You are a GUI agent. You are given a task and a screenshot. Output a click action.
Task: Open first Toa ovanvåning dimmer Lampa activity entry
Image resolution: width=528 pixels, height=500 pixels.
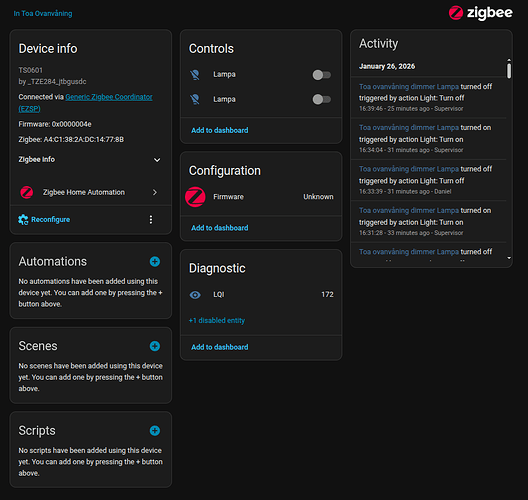pyautogui.click(x=409, y=87)
